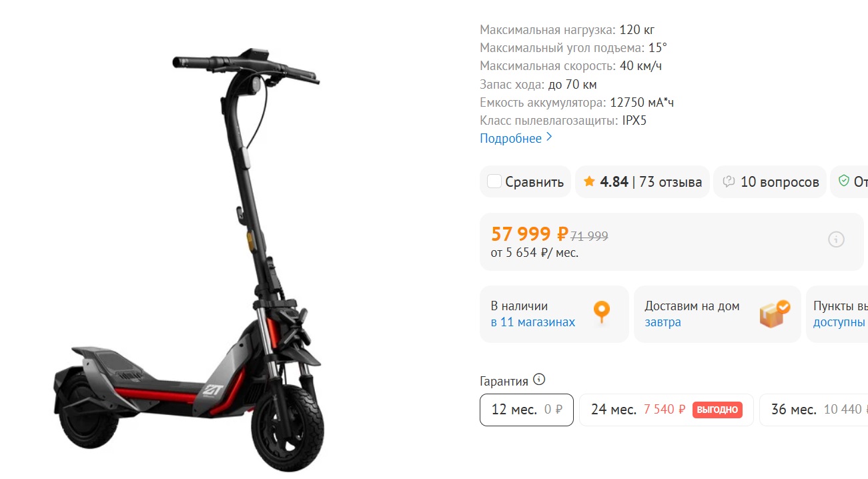Tick the Сравнить checkbox
868x479 pixels.
pyautogui.click(x=494, y=181)
